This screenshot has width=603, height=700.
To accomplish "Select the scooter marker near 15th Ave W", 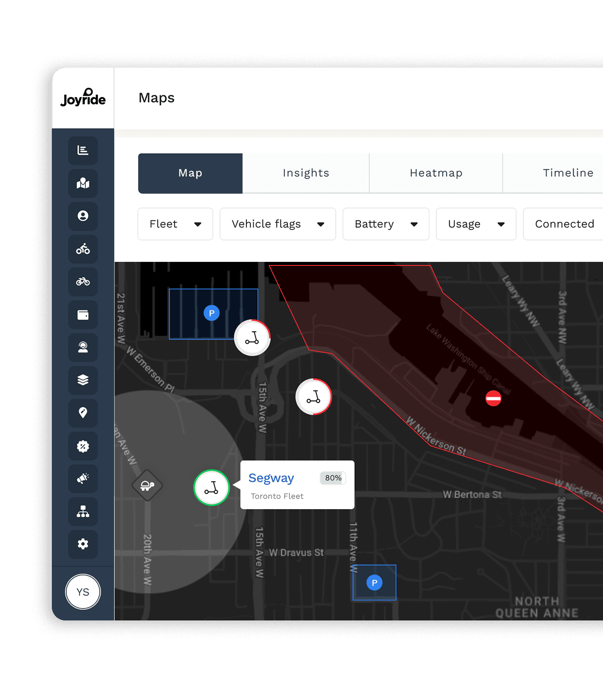I will [314, 397].
